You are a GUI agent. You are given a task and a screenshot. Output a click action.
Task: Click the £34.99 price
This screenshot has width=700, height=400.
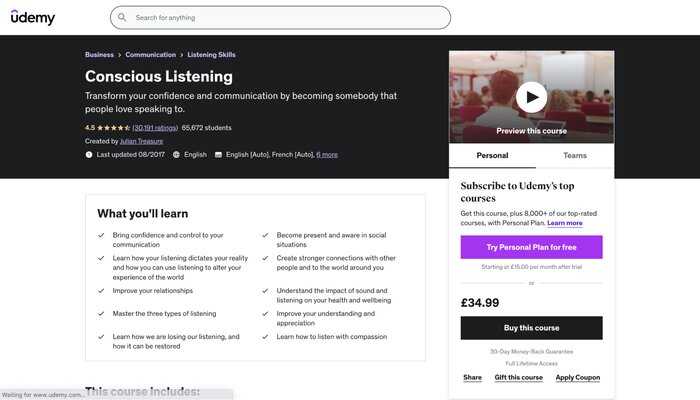point(480,303)
